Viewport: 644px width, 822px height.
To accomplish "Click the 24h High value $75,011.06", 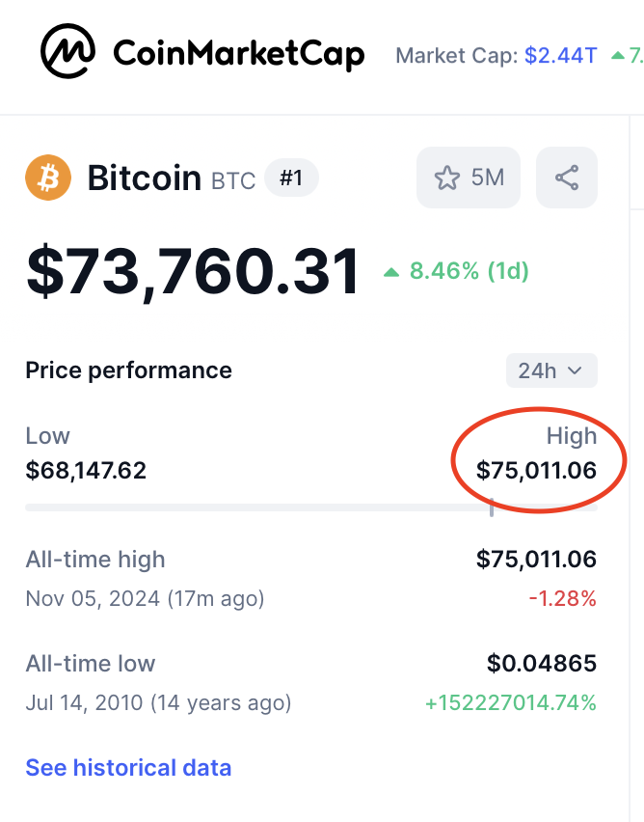I will [536, 470].
